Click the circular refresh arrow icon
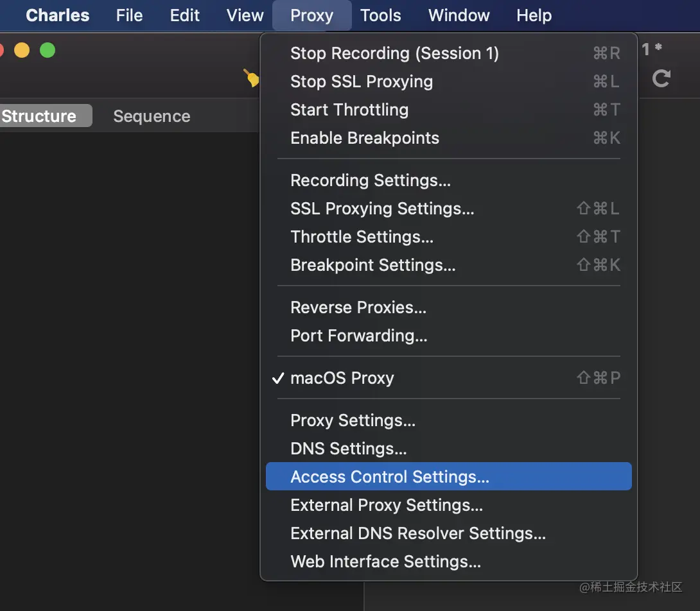This screenshot has height=611, width=700. tap(661, 78)
